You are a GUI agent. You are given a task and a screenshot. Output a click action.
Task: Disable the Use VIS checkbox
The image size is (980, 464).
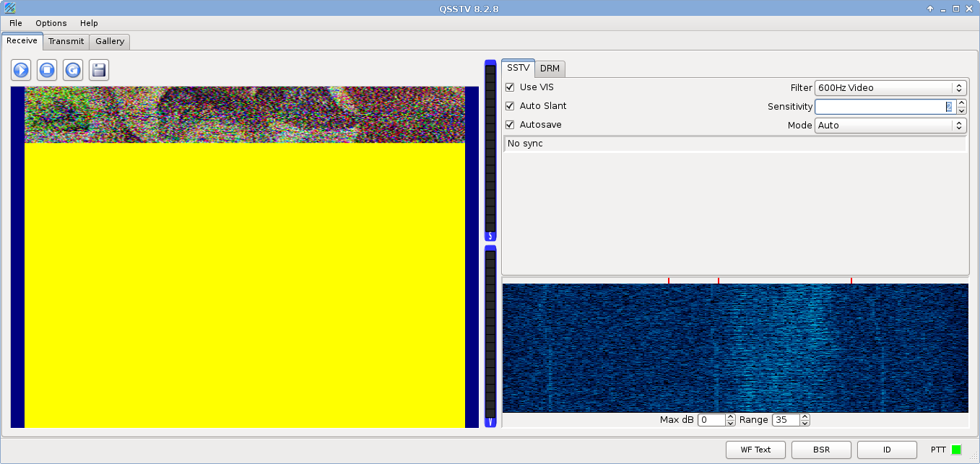pyautogui.click(x=510, y=87)
